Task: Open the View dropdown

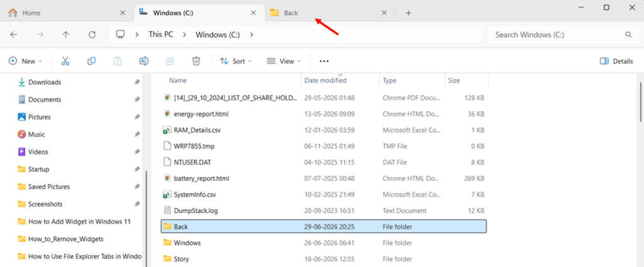Action: click(284, 61)
